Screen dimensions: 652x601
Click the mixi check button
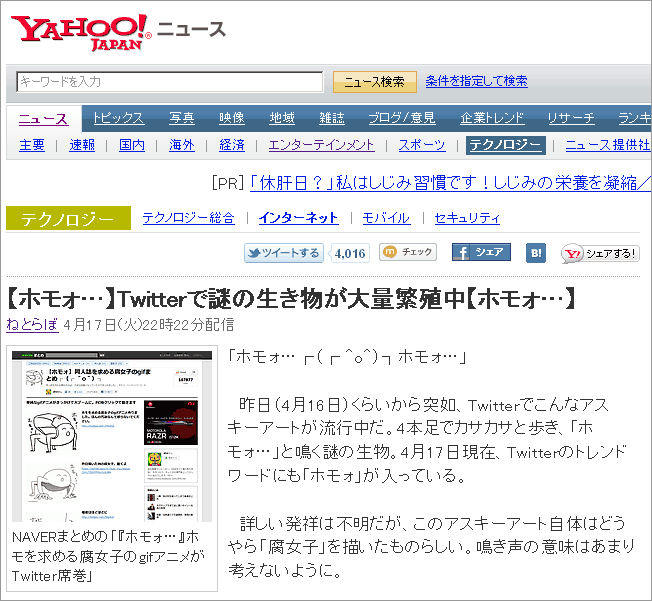tap(408, 253)
